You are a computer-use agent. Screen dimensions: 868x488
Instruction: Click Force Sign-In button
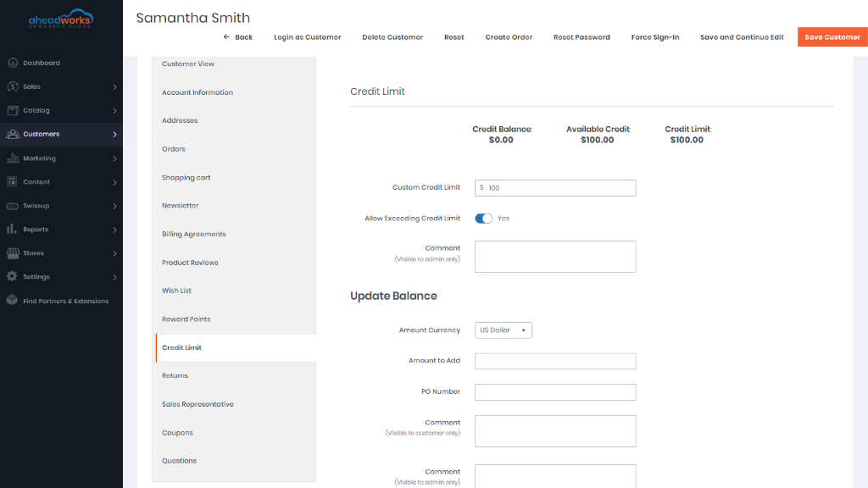tap(655, 37)
